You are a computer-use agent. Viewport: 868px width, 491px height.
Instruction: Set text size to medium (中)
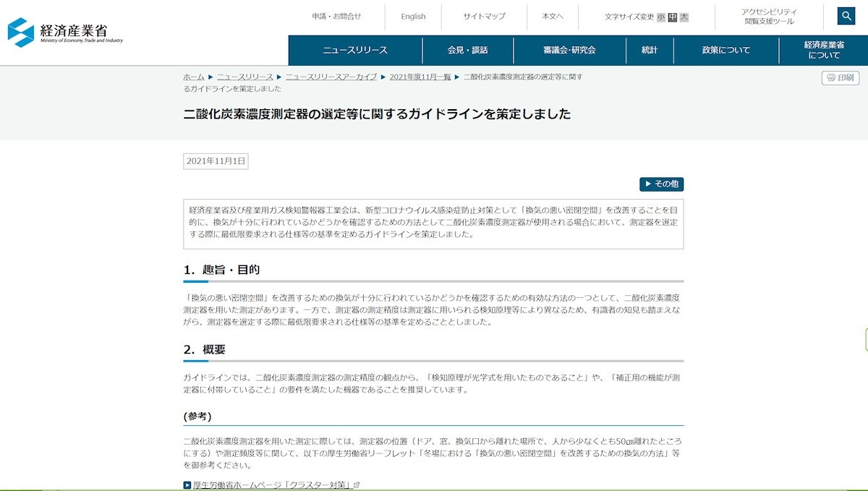[673, 17]
